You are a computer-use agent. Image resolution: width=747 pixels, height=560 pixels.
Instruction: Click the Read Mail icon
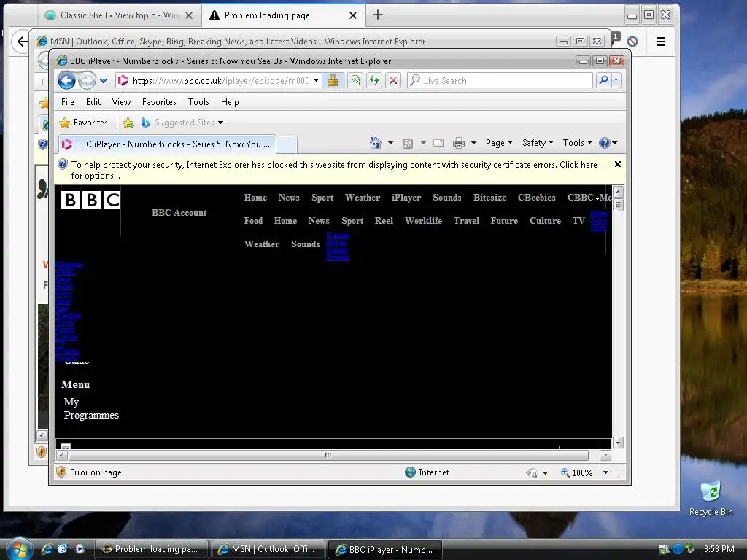[x=438, y=143]
